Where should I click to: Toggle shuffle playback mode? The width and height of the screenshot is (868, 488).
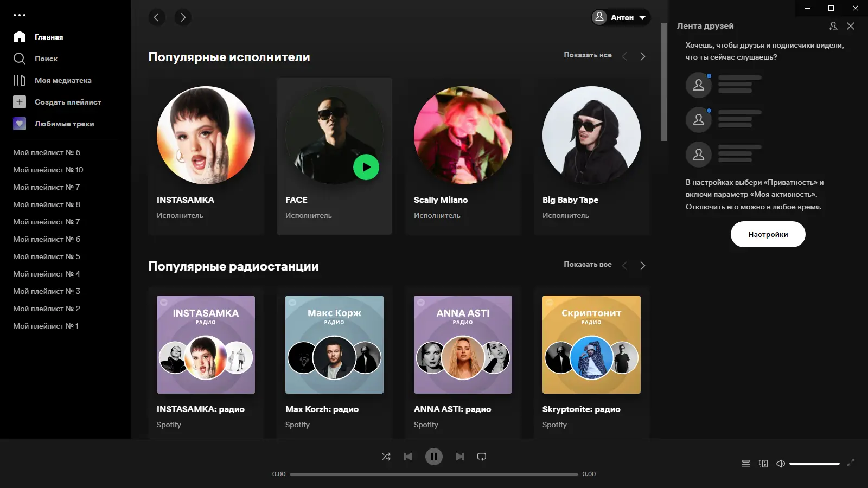tap(386, 456)
